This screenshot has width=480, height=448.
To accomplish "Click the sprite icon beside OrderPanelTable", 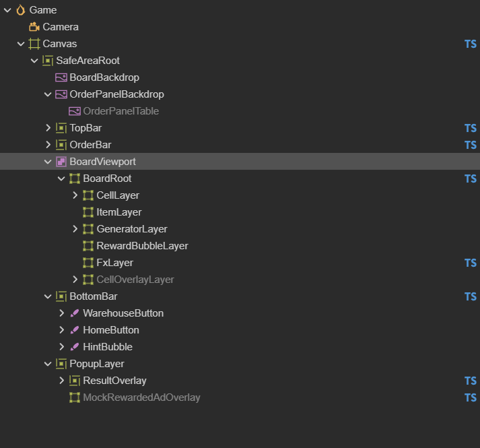I will pyautogui.click(x=74, y=111).
